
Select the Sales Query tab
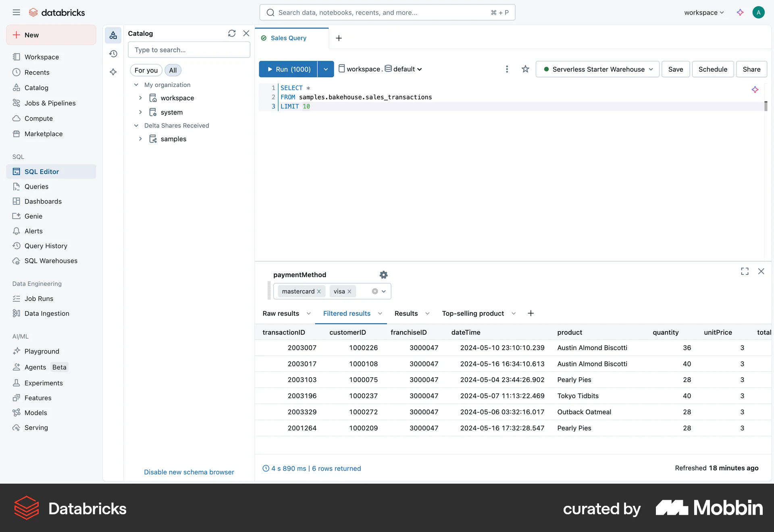point(288,38)
